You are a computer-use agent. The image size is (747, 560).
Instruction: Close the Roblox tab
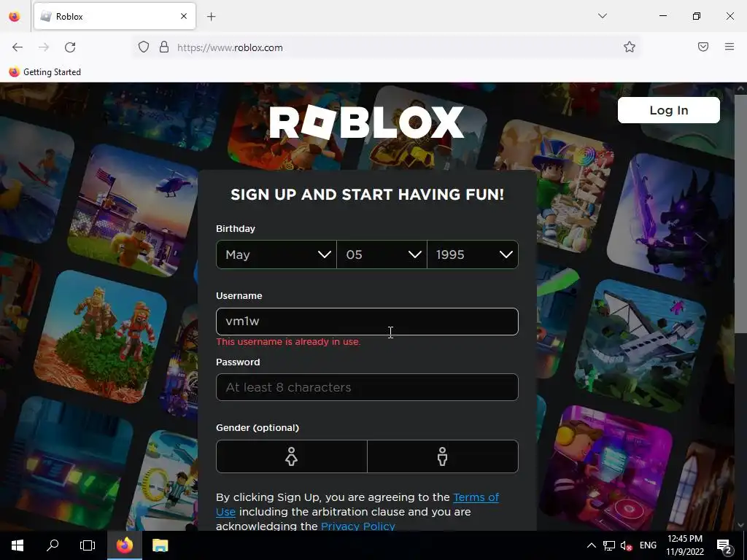[184, 16]
